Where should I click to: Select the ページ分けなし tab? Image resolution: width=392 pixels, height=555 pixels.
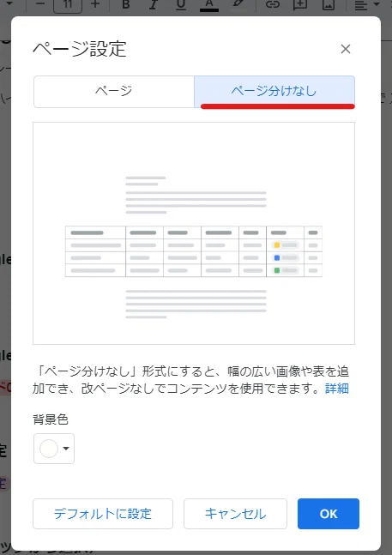point(274,91)
